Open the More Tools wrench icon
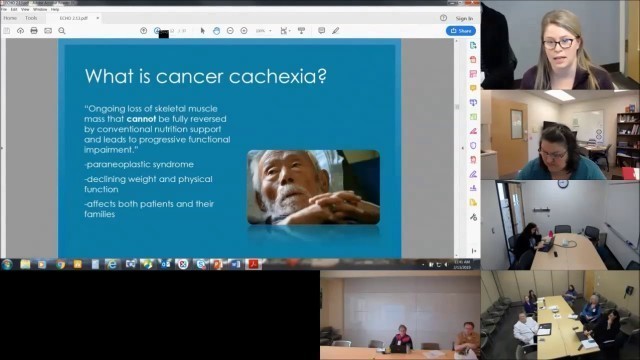This screenshot has width=640, height=360. pyautogui.click(x=473, y=217)
